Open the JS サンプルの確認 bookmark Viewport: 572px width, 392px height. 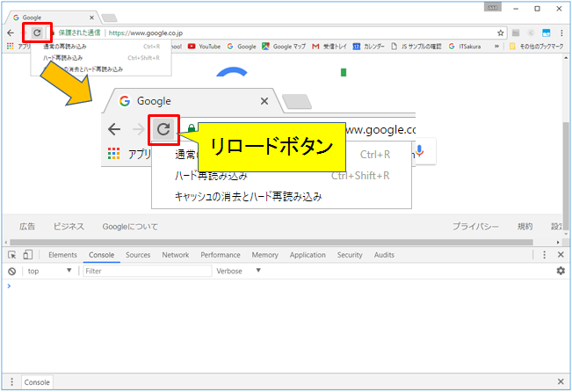(416, 47)
